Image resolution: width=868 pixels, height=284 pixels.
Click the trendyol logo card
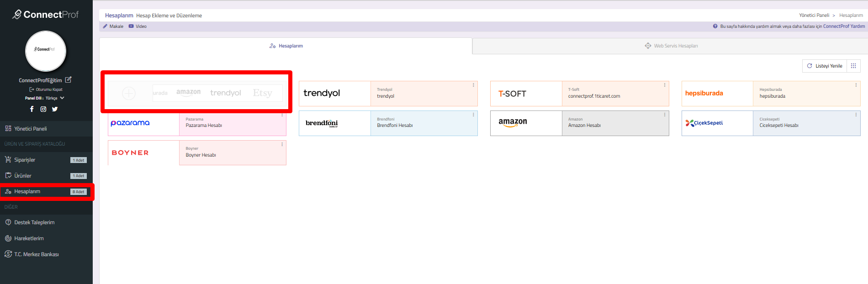[x=335, y=94]
